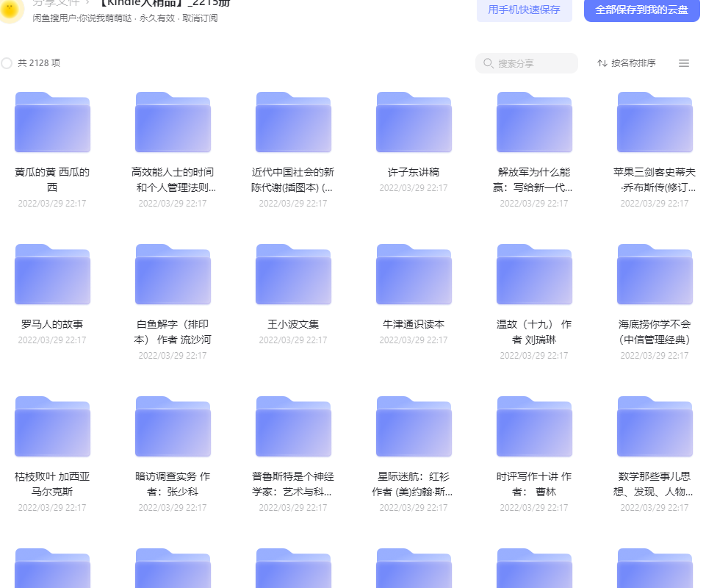Switch to list view with the lines icon
The image size is (706, 588).
pos(683,63)
